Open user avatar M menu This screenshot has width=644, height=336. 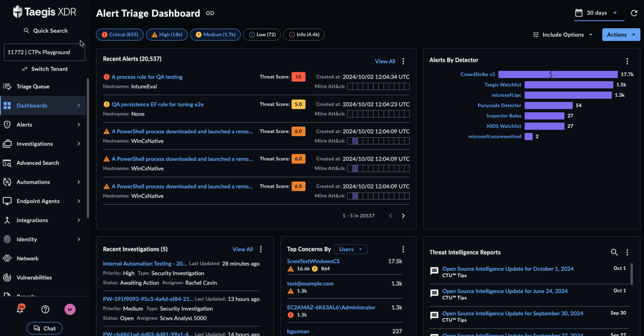pyautogui.click(x=70, y=309)
